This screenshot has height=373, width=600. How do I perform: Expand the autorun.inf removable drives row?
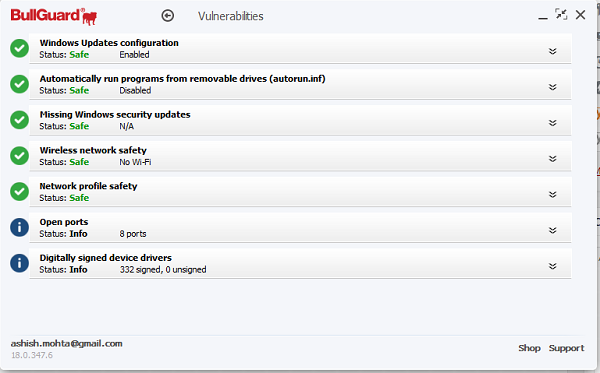[x=553, y=87]
